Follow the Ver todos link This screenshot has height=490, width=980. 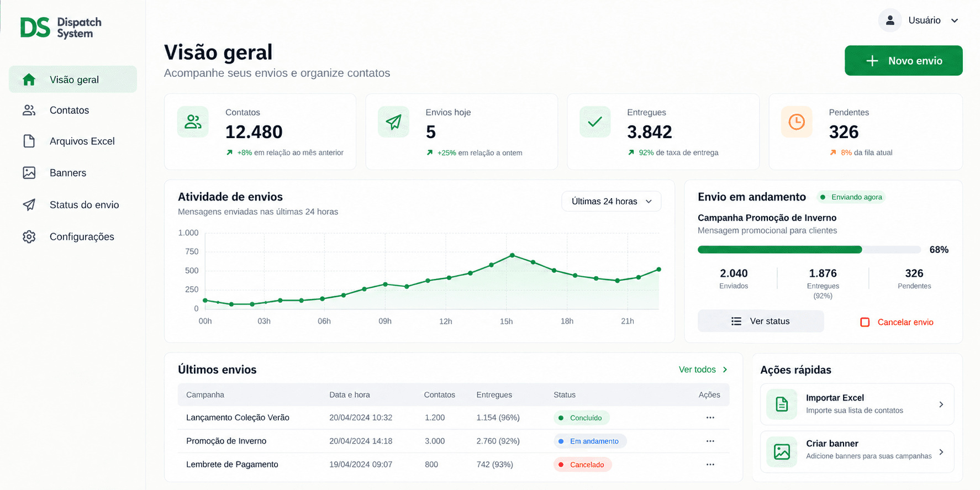click(x=703, y=370)
